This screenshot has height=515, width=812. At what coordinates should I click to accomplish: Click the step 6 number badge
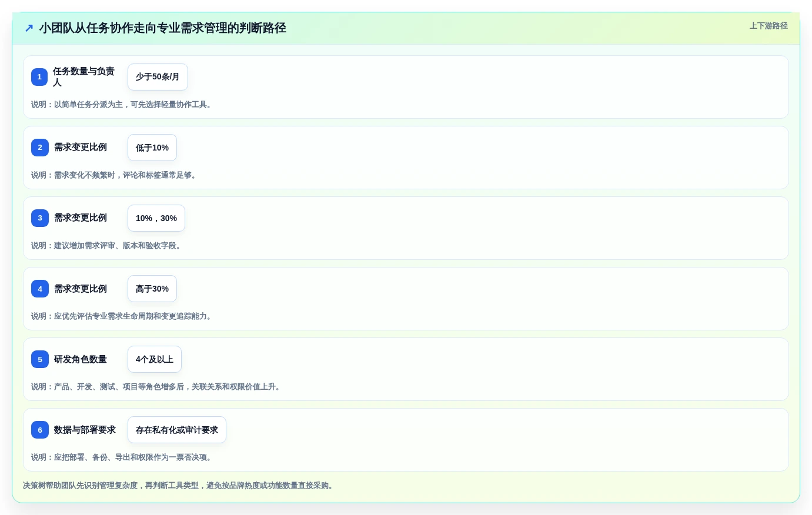(40, 430)
